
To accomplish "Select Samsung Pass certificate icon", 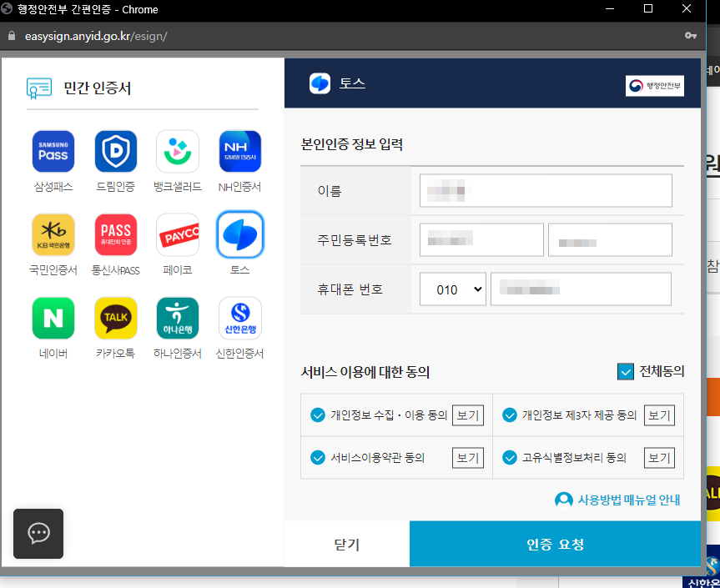I will (53, 151).
